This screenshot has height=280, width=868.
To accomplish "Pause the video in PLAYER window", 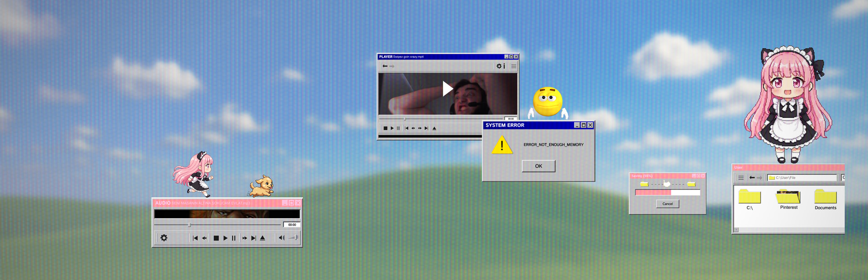I will click(398, 128).
